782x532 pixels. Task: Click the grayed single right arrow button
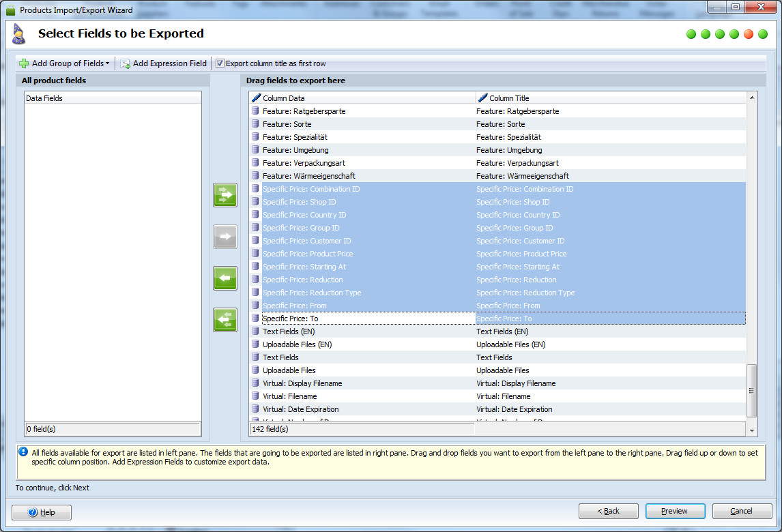[225, 237]
